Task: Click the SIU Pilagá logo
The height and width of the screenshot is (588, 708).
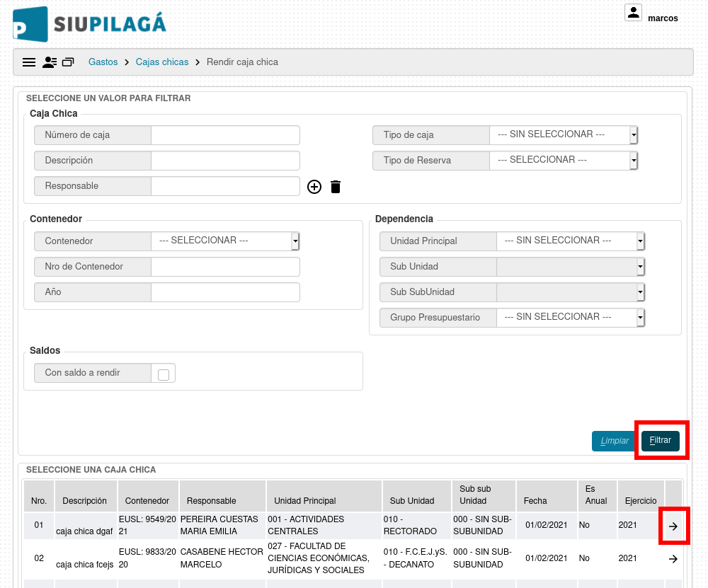Action: click(89, 24)
